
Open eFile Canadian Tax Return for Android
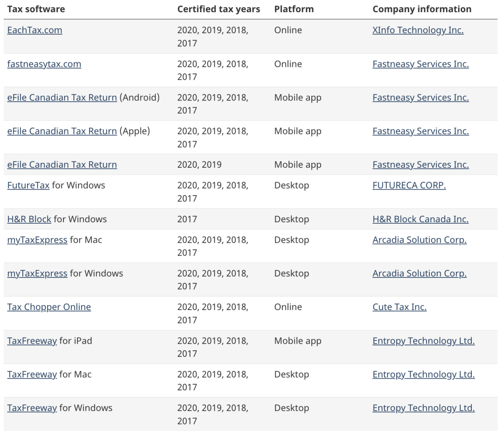(62, 98)
